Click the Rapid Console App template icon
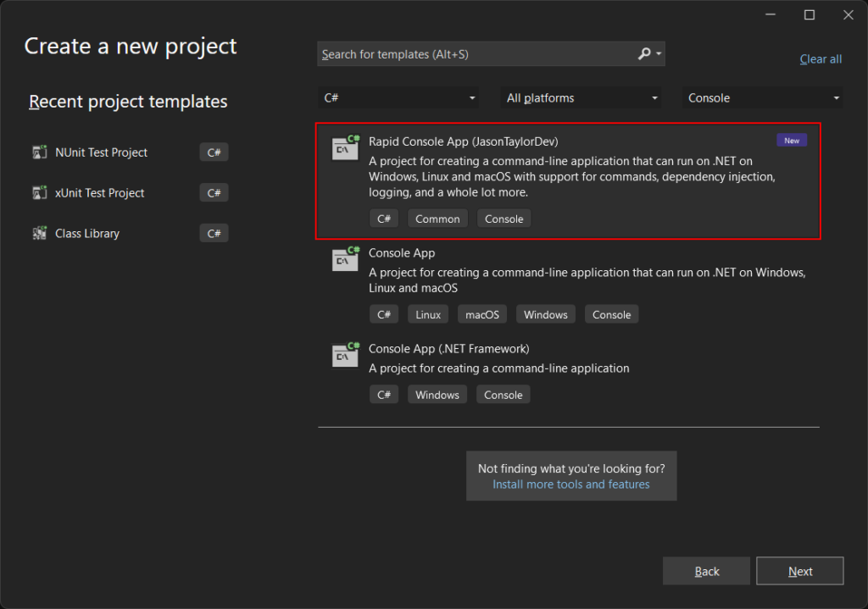The width and height of the screenshot is (868, 609). coord(345,148)
